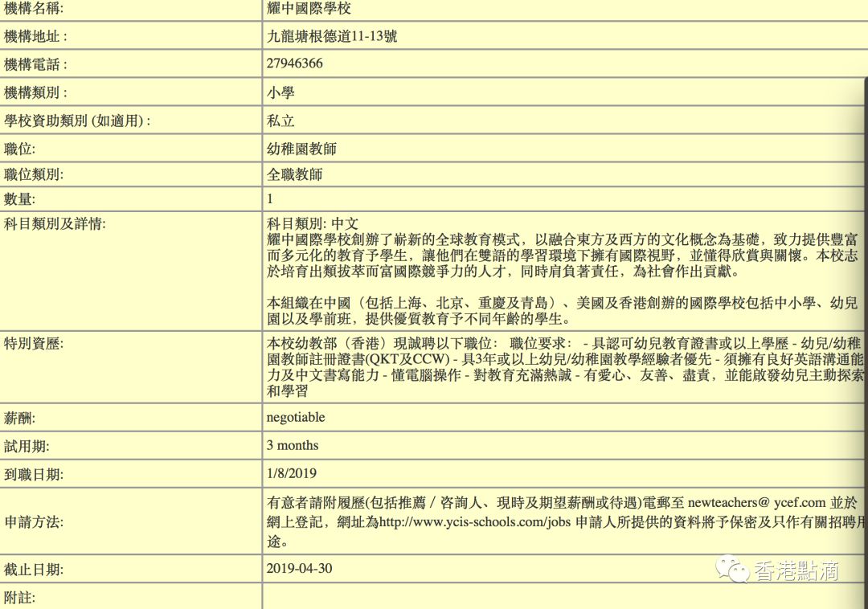Click the 學校資助類別 (如適用) label
This screenshot has height=609, width=868.
(x=77, y=121)
